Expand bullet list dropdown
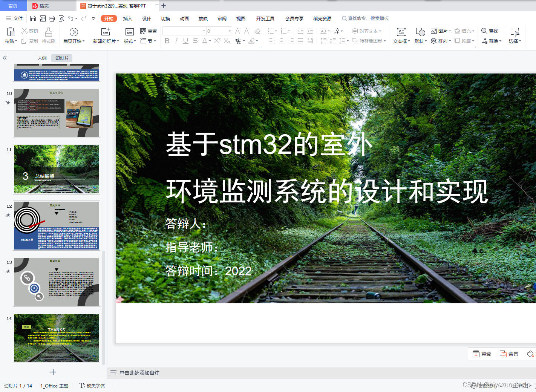Viewport: 536px width, 392px height. click(276, 31)
